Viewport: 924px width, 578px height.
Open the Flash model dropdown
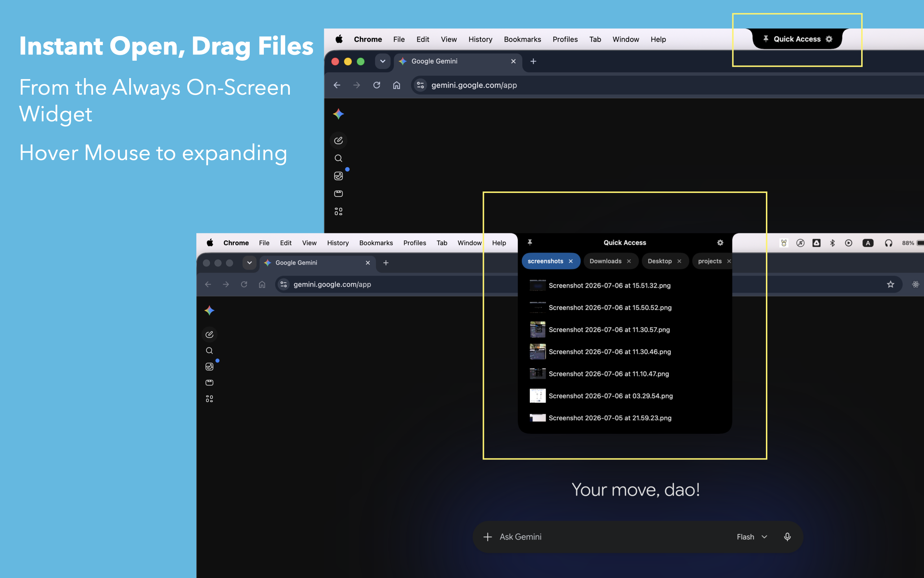pos(752,537)
